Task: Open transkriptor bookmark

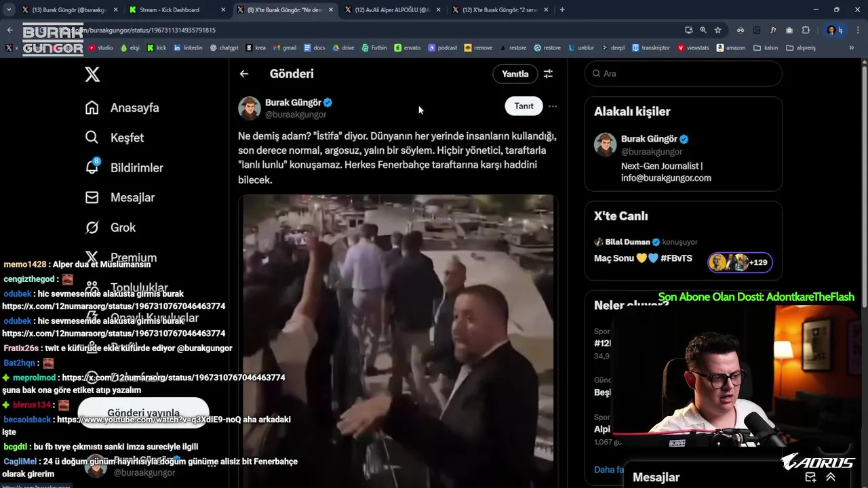Action: point(651,47)
